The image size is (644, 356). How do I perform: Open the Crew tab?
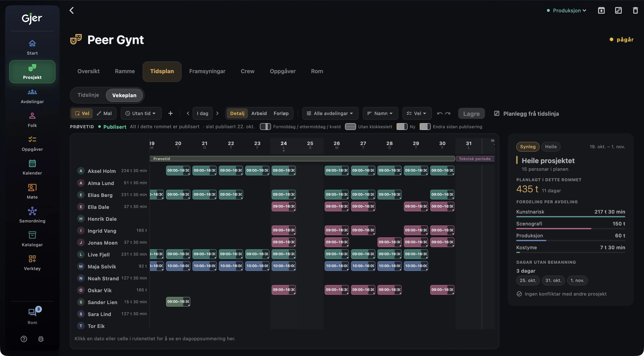[x=248, y=71]
